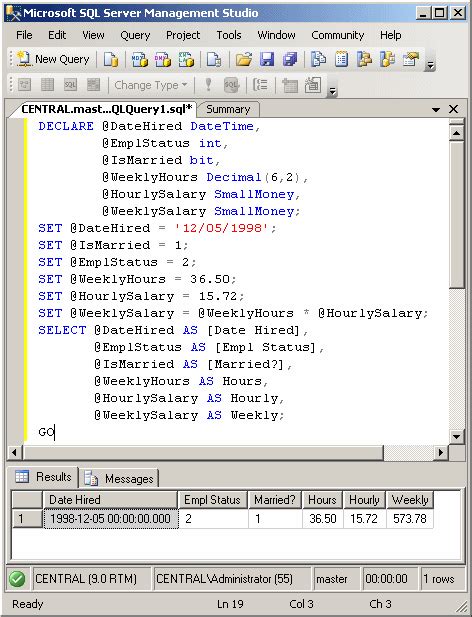The width and height of the screenshot is (472, 617).
Task: Open the Help menu
Action: click(x=391, y=35)
